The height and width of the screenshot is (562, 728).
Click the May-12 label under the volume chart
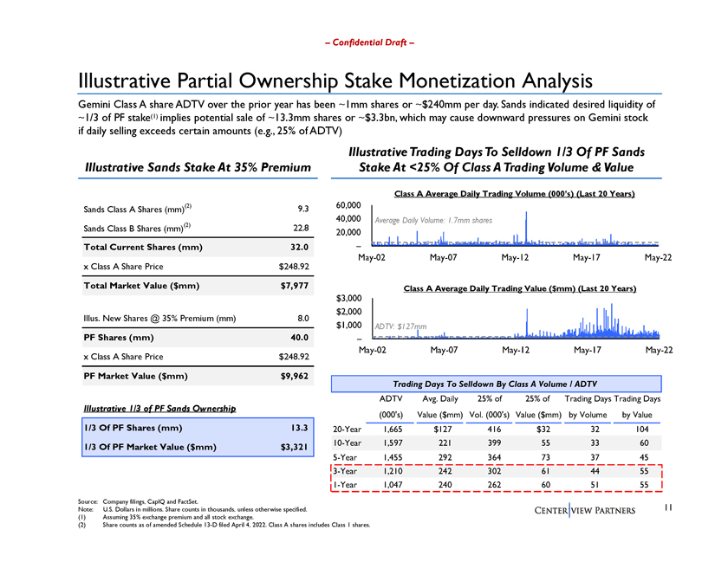[x=515, y=257]
